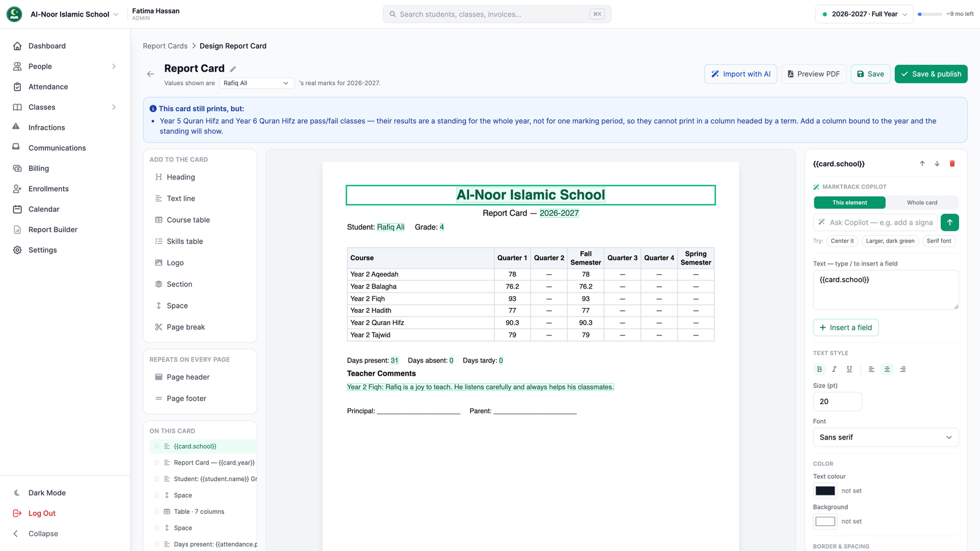The height and width of the screenshot is (551, 980).
Task: Delete the element with the red trash icon
Action: 952,163
